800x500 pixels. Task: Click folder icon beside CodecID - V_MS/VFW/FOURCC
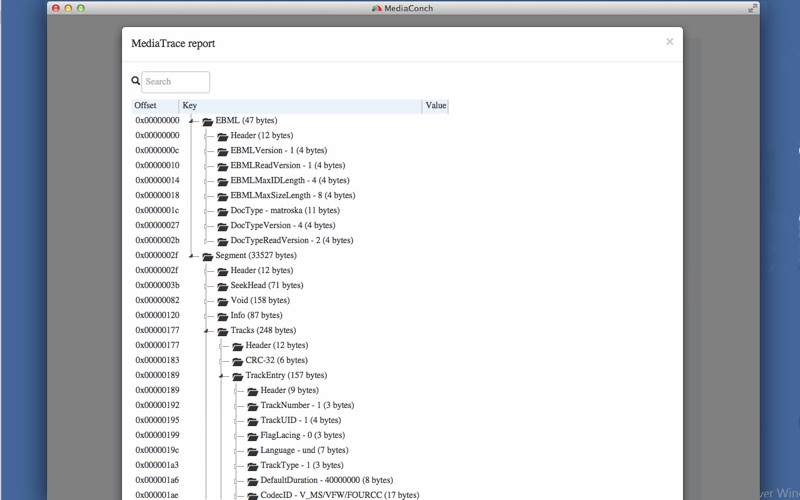253,496
